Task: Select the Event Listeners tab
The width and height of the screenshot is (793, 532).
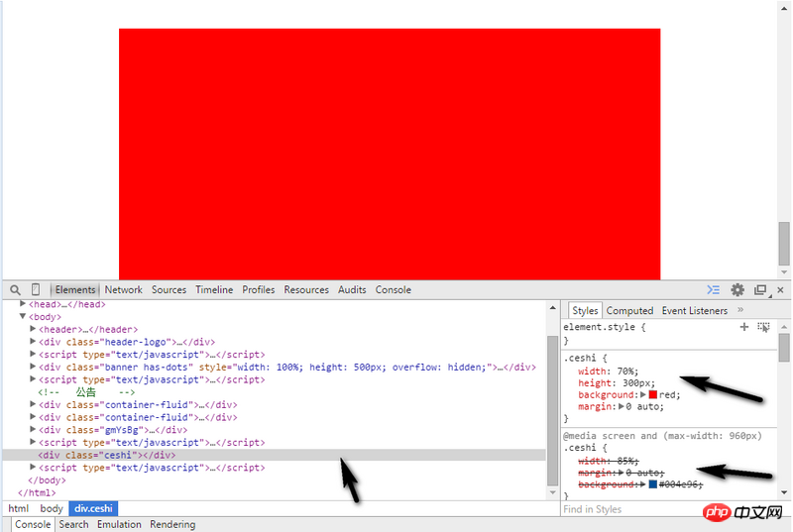Action: 695,310
